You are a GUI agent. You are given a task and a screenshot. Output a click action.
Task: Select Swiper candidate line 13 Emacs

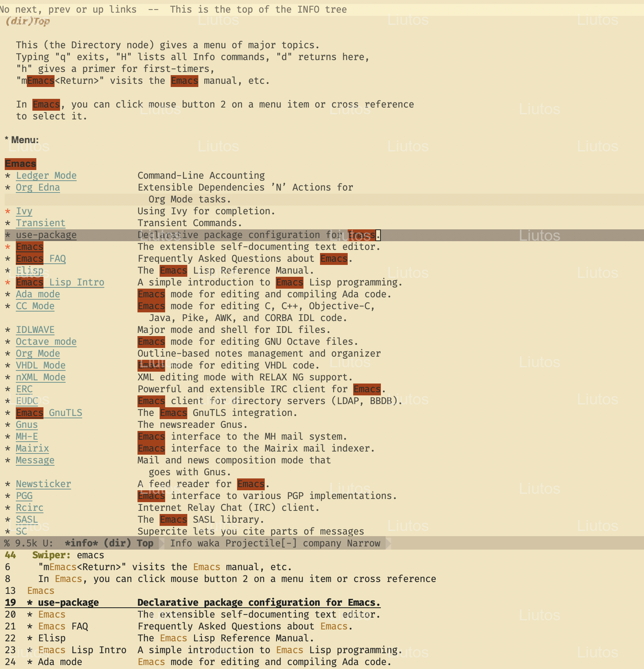322,591
